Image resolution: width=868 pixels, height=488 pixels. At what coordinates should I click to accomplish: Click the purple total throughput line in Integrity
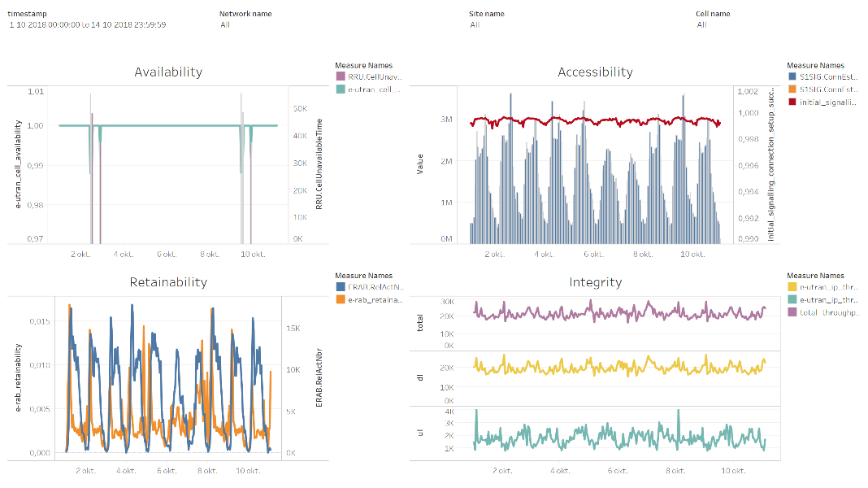coord(620,313)
